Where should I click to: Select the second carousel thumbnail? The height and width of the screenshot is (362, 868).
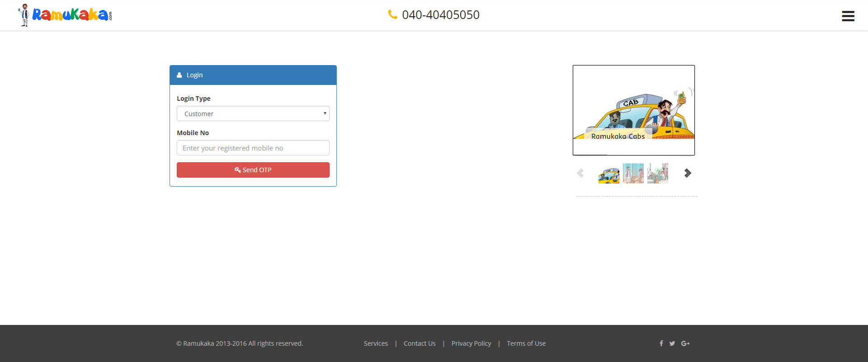[633, 174]
